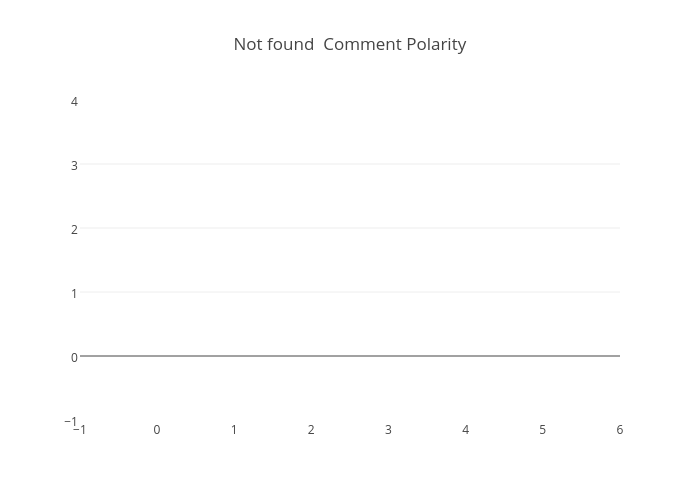
Task: Click the y-axis tick label 4
Action: coord(74,101)
